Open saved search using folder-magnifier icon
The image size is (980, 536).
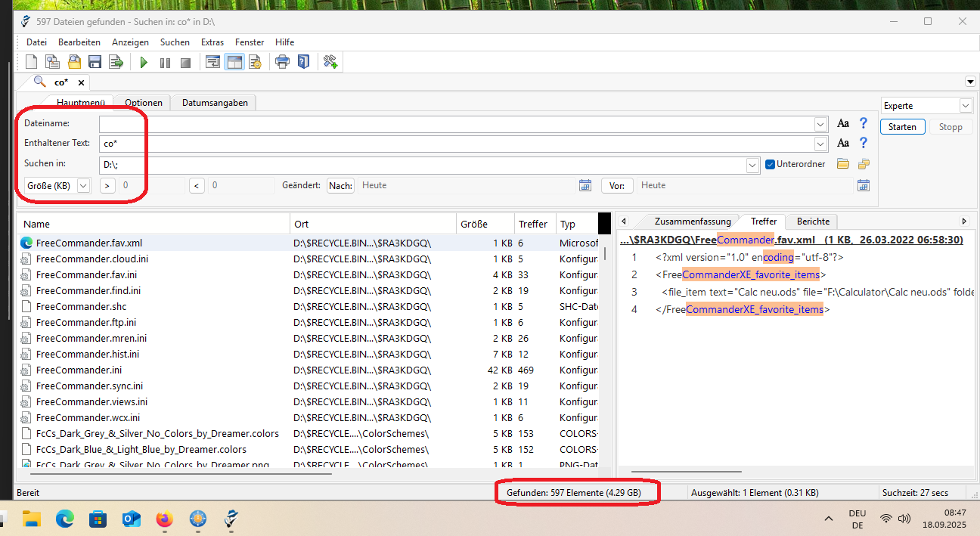[74, 62]
